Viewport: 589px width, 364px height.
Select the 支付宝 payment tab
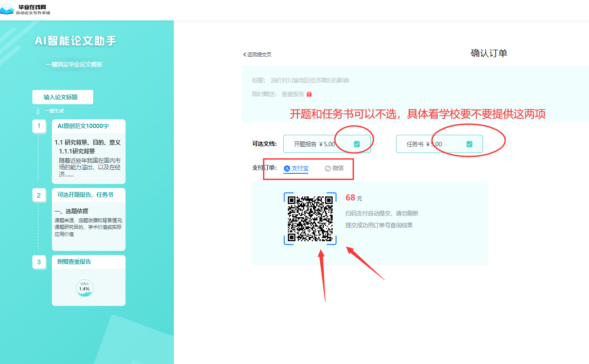coord(296,169)
